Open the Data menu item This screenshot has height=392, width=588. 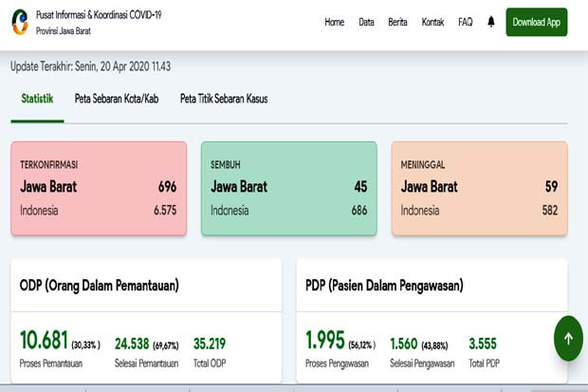(x=366, y=22)
